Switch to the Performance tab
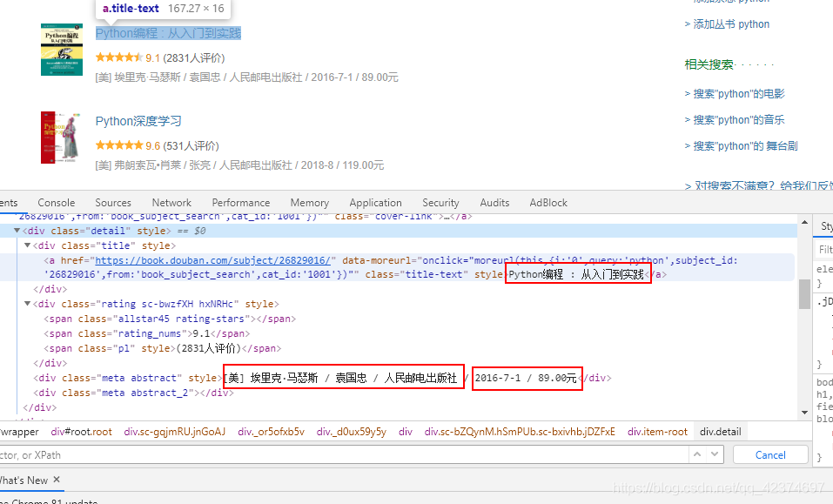Viewport: 833px width, 504px height. [240, 203]
